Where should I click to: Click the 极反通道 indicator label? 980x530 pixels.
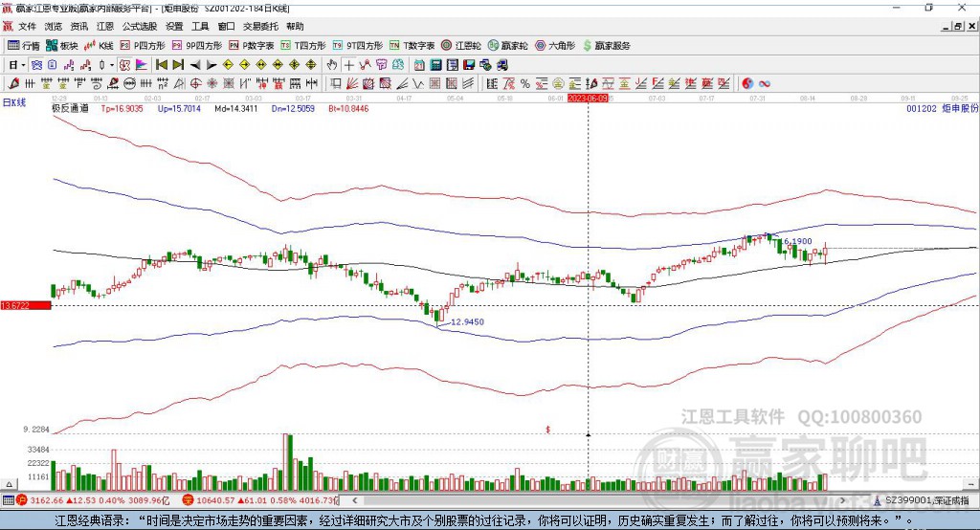coord(70,108)
